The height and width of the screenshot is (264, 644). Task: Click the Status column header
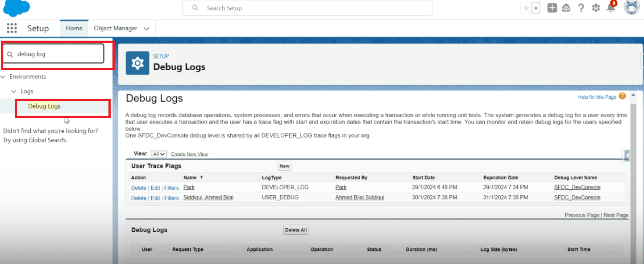pyautogui.click(x=374, y=249)
